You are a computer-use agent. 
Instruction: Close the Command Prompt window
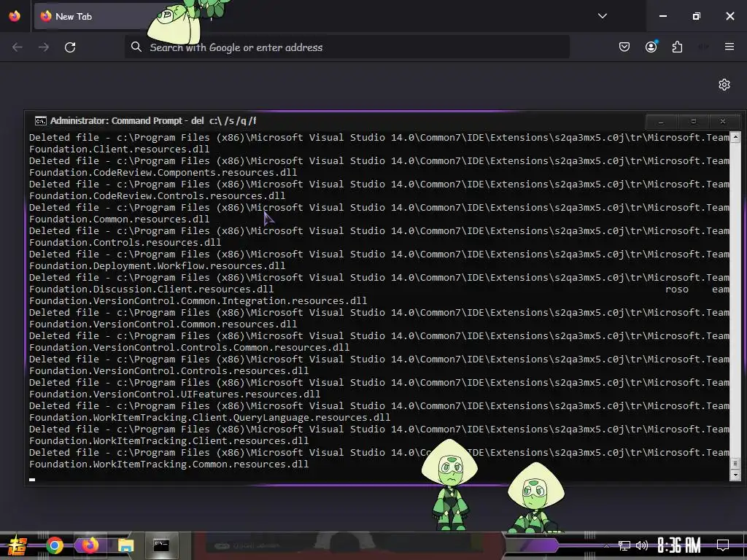click(x=723, y=122)
